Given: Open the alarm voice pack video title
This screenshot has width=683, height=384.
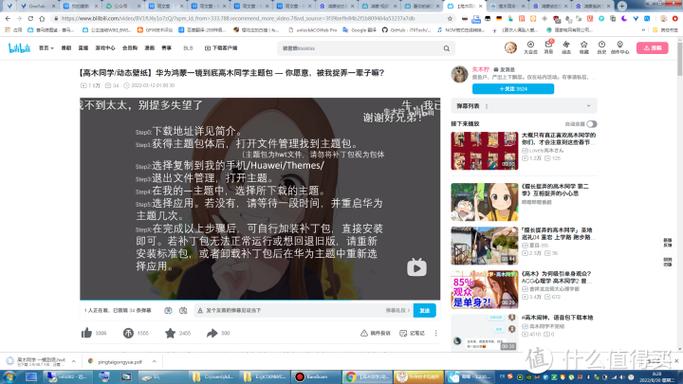Looking at the screenshot, I should coord(557,317).
